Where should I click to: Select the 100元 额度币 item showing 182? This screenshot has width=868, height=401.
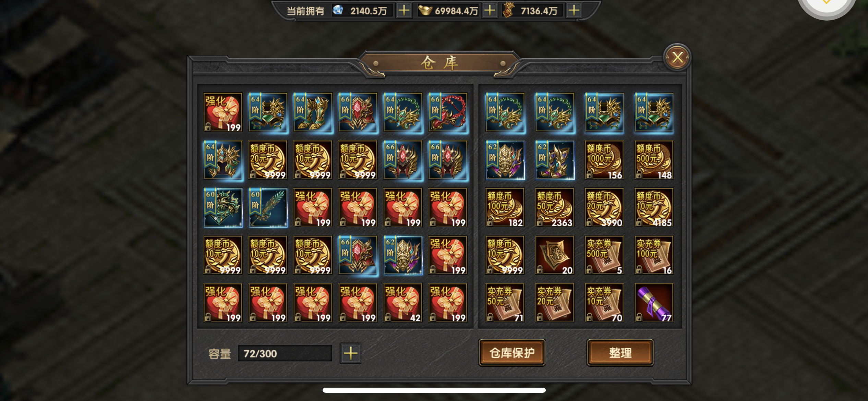pyautogui.click(x=505, y=207)
